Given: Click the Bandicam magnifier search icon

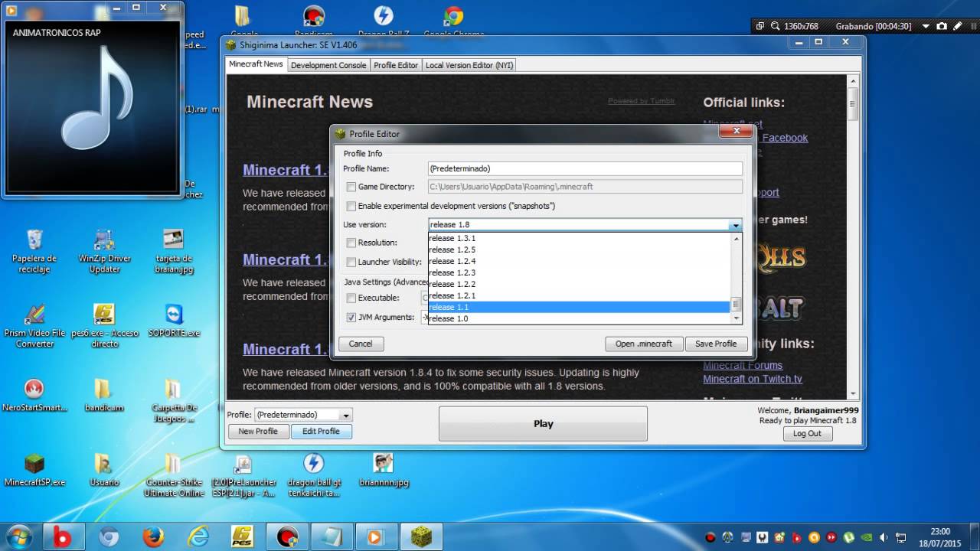Looking at the screenshot, I should click(774, 26).
